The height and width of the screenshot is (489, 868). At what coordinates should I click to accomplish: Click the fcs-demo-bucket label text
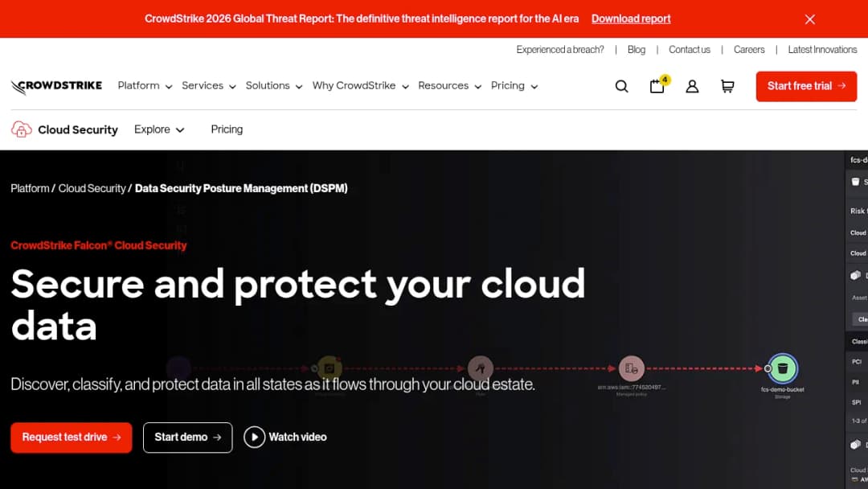[x=782, y=390]
